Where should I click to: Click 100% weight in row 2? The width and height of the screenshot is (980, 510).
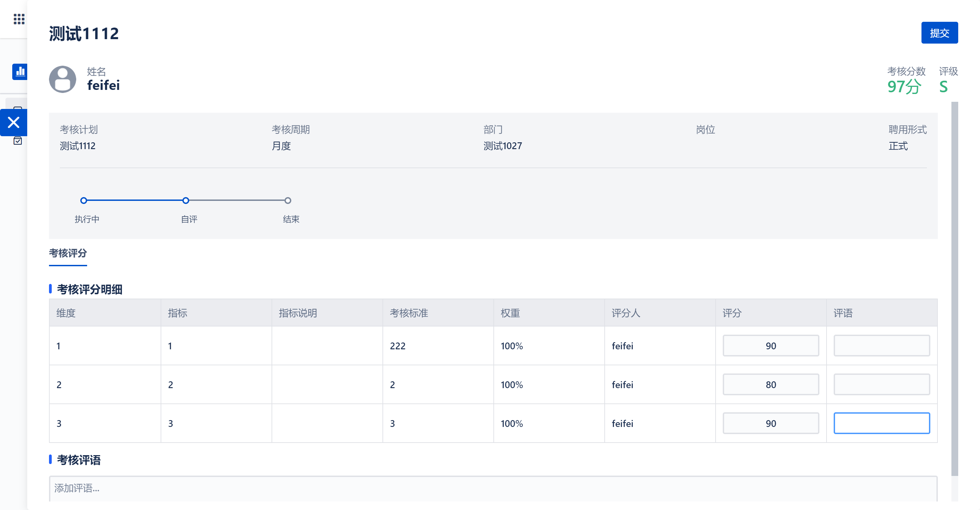[512, 385]
